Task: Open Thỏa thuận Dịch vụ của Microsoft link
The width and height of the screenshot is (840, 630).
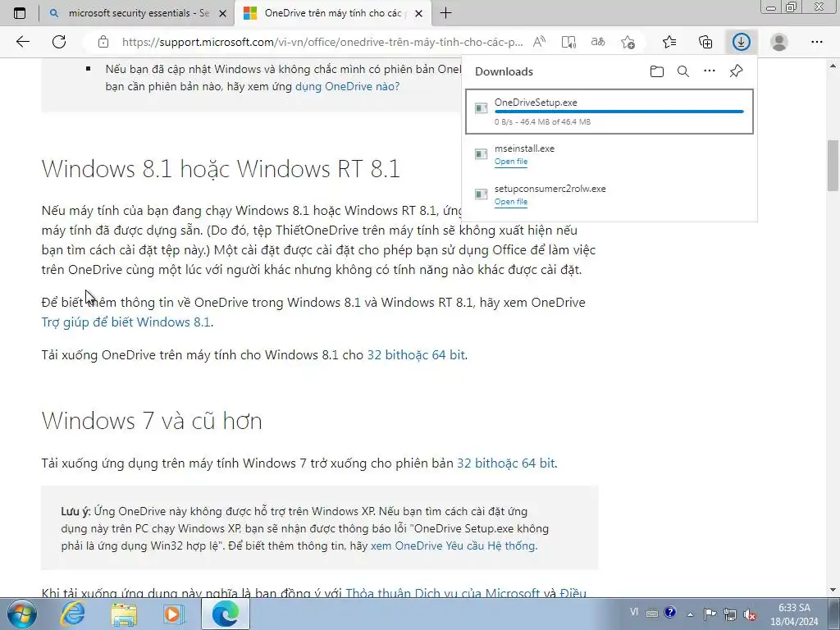Action: click(x=442, y=593)
